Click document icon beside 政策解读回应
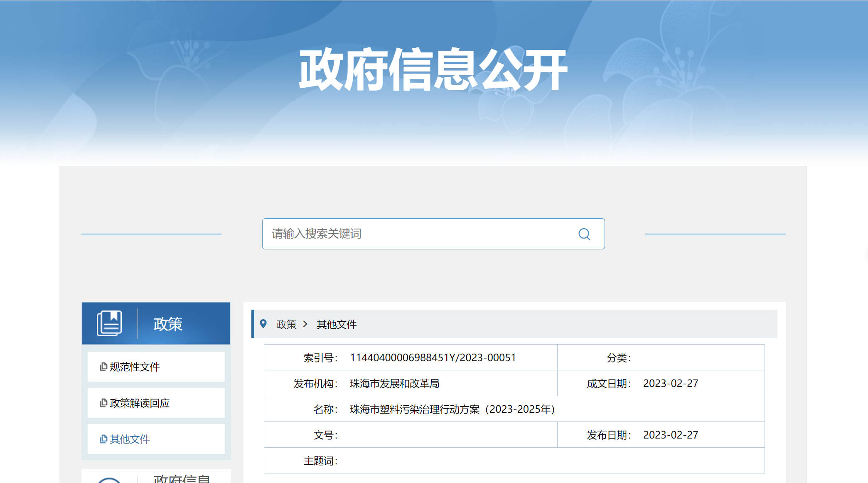The image size is (868, 483). coord(103,403)
